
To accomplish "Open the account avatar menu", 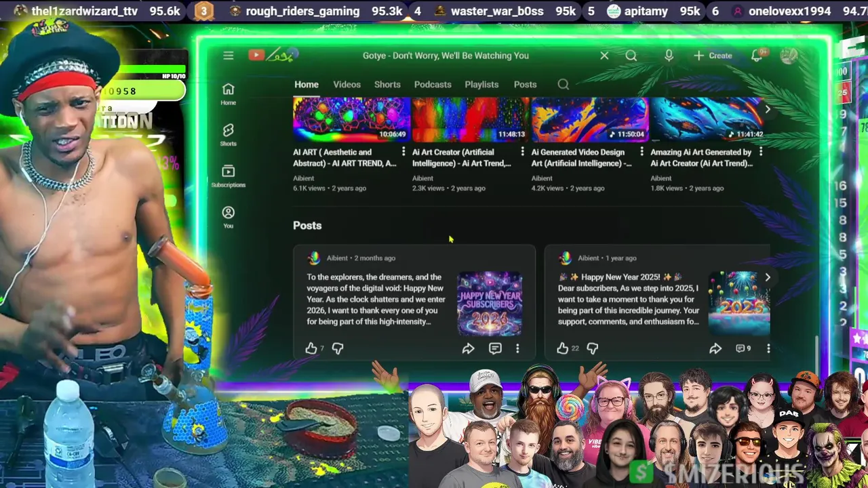I will click(789, 56).
